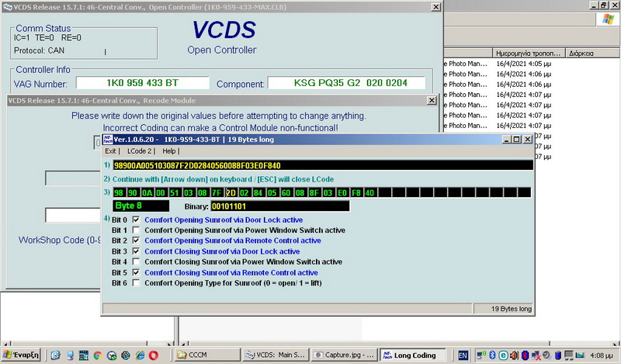Select byte cell 2D
The image size is (621, 364).
[x=231, y=193]
